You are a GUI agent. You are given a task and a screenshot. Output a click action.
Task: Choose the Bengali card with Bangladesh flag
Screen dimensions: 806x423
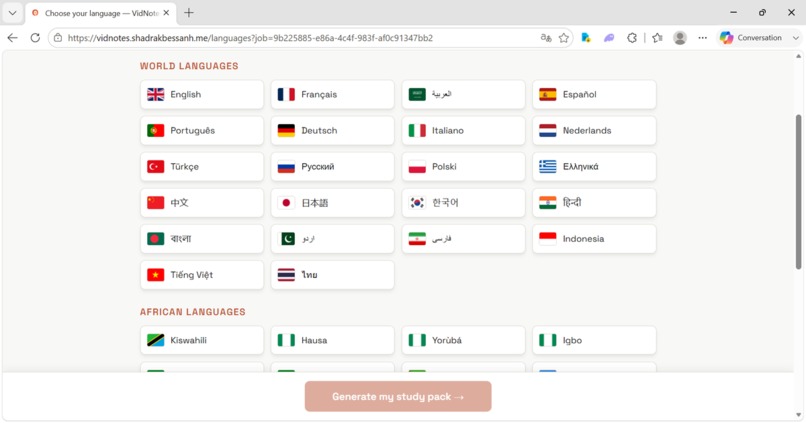[x=202, y=238]
